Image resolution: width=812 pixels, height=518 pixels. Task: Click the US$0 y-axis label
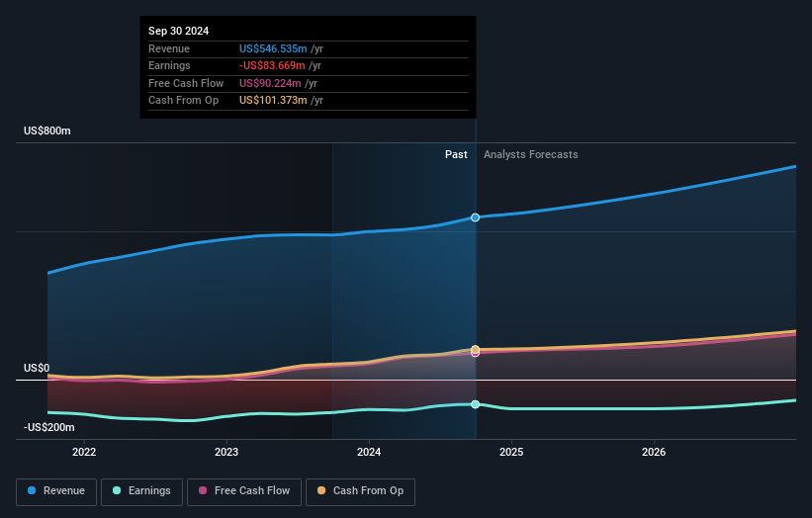[37, 368]
